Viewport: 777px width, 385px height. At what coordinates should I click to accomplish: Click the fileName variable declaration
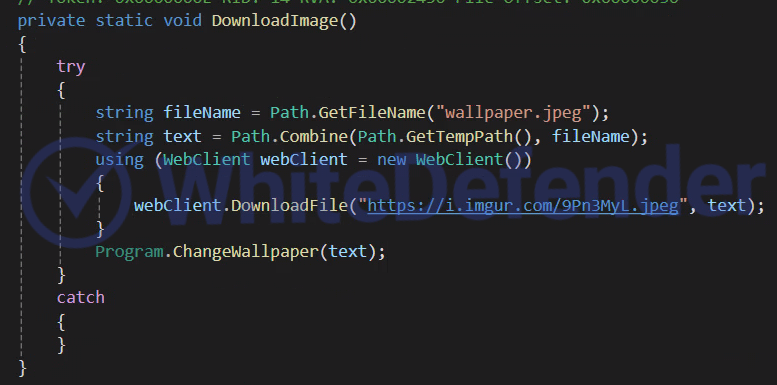202,112
